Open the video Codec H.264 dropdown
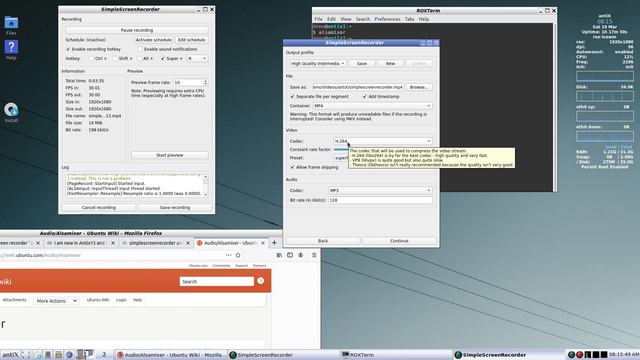The width and height of the screenshot is (640, 360). (383, 141)
